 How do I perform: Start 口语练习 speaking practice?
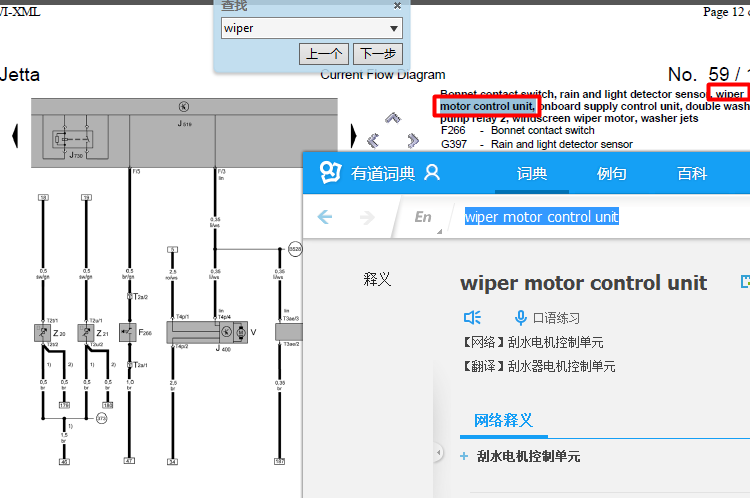[x=547, y=318]
